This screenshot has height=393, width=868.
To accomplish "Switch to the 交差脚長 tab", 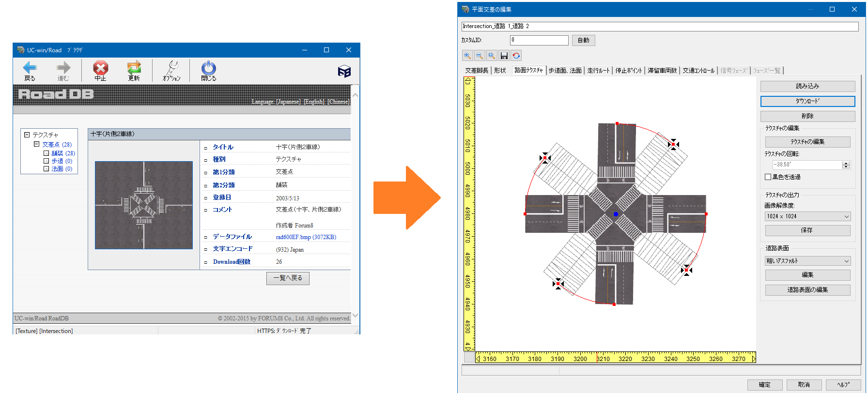I will (477, 71).
